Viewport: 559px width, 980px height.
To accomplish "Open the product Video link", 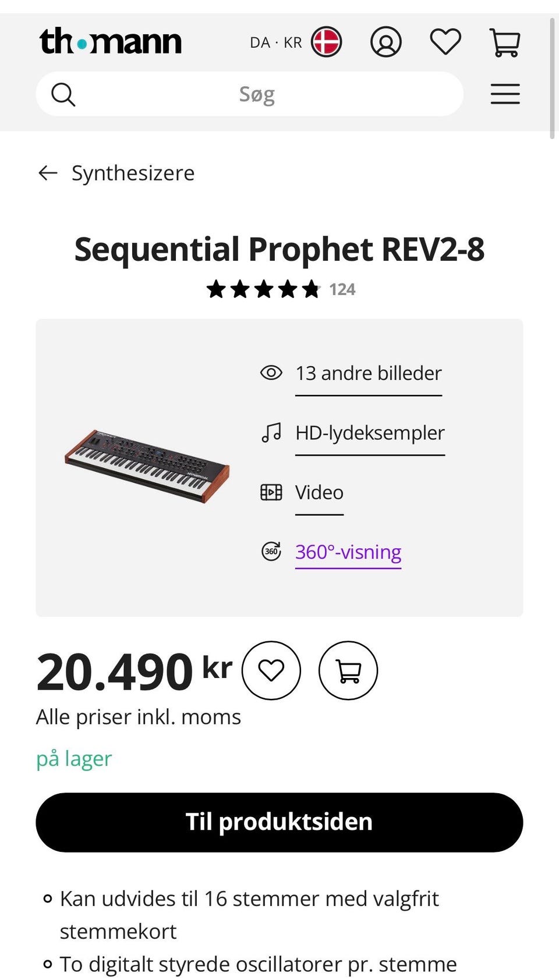I will tap(319, 492).
